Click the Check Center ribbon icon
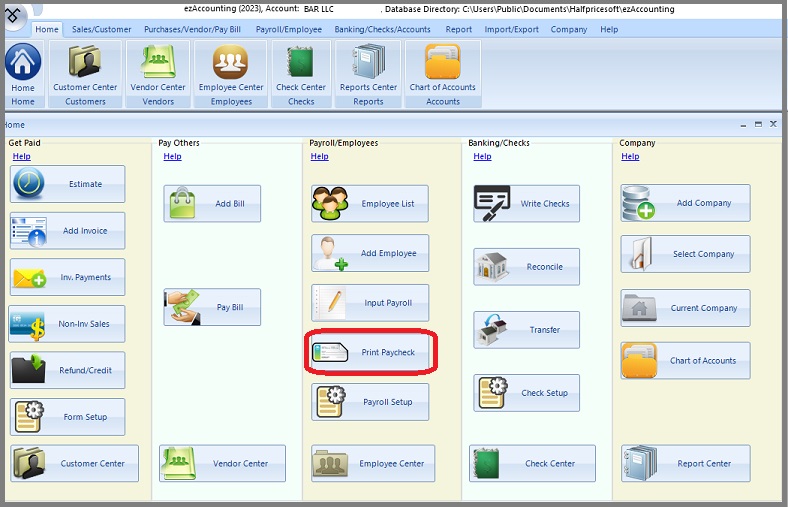The image size is (788, 507). tap(301, 68)
